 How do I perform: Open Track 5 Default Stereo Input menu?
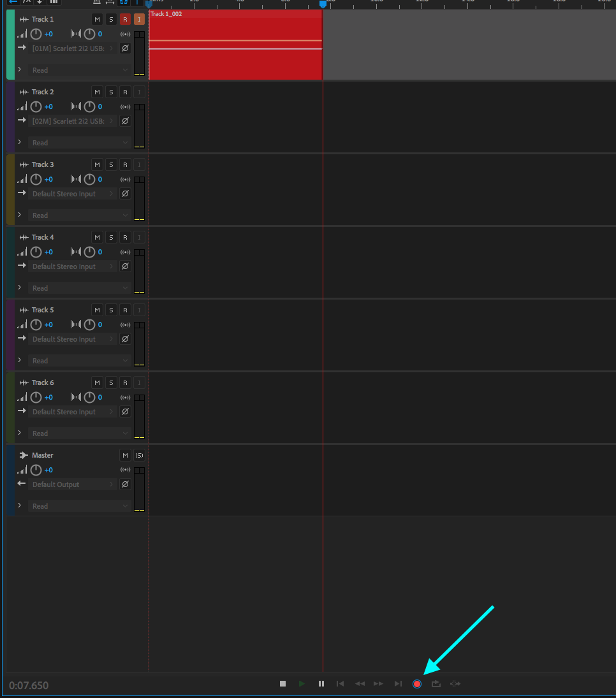pyautogui.click(x=73, y=339)
